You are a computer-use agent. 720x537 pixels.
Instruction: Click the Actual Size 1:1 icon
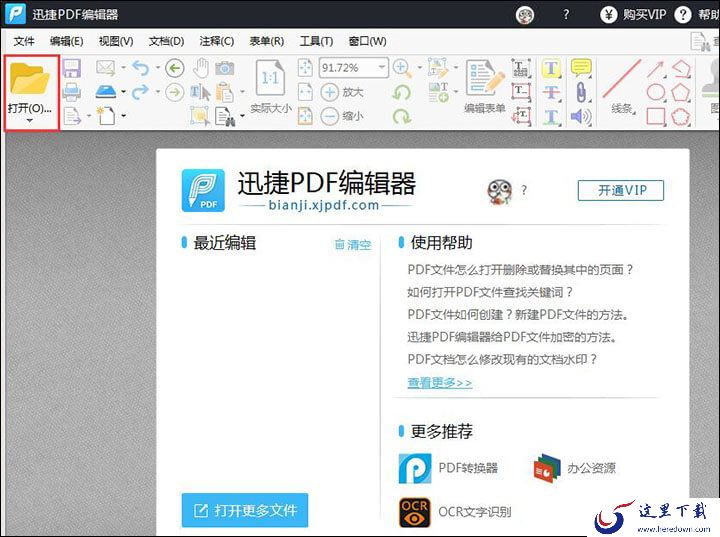tap(270, 78)
